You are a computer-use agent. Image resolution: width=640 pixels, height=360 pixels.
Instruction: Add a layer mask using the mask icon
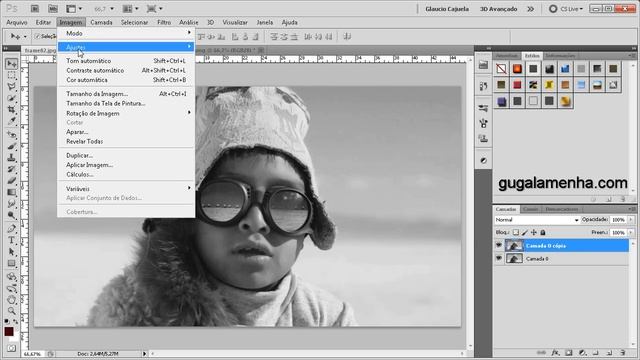click(x=569, y=353)
